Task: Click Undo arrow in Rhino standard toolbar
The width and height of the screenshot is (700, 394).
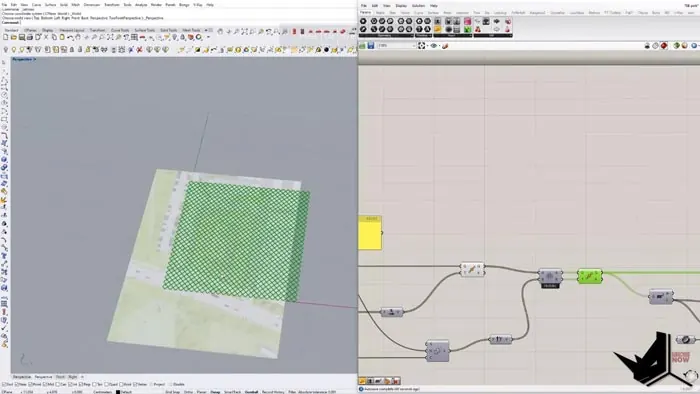Action: pos(70,37)
